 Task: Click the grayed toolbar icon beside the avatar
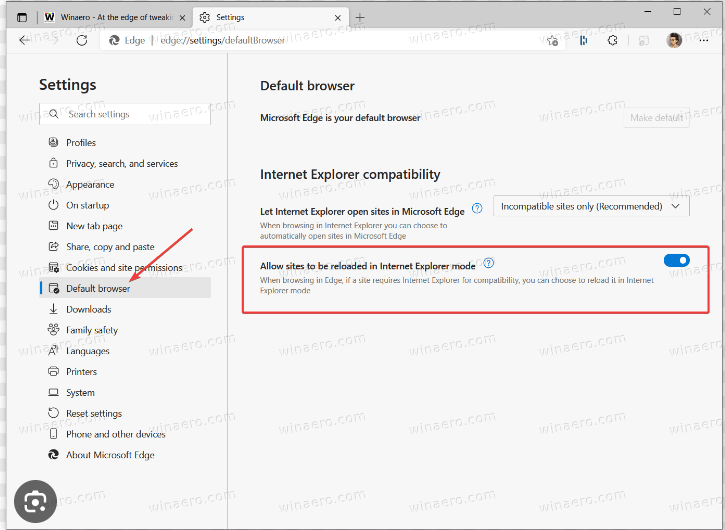tap(643, 41)
